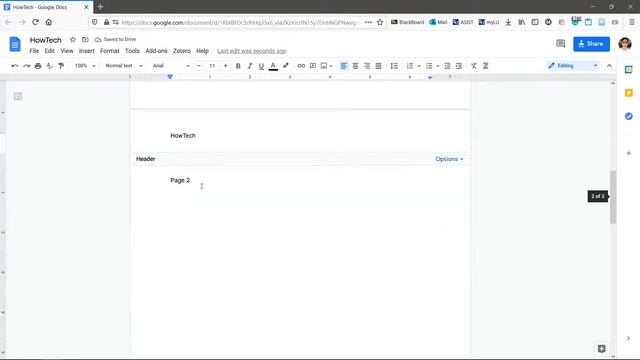Open the Zotero menu
Image resolution: width=640 pixels, height=360 pixels.
[x=182, y=51]
